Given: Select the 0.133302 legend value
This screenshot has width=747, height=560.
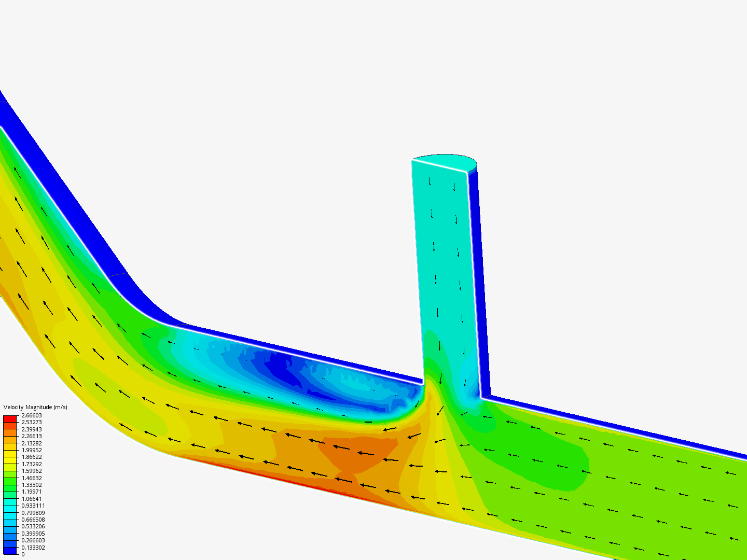Looking at the screenshot, I should click(x=33, y=548).
